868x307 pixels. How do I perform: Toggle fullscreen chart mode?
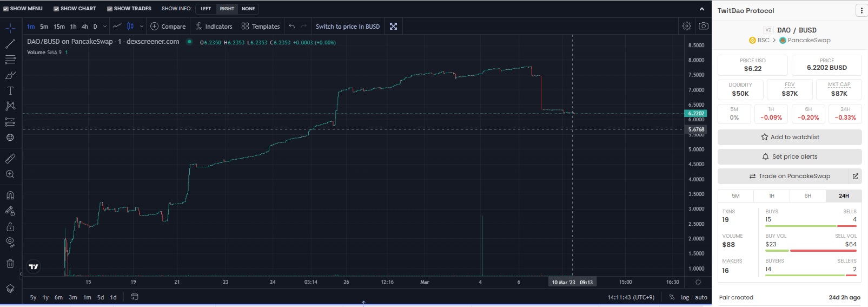pos(394,26)
